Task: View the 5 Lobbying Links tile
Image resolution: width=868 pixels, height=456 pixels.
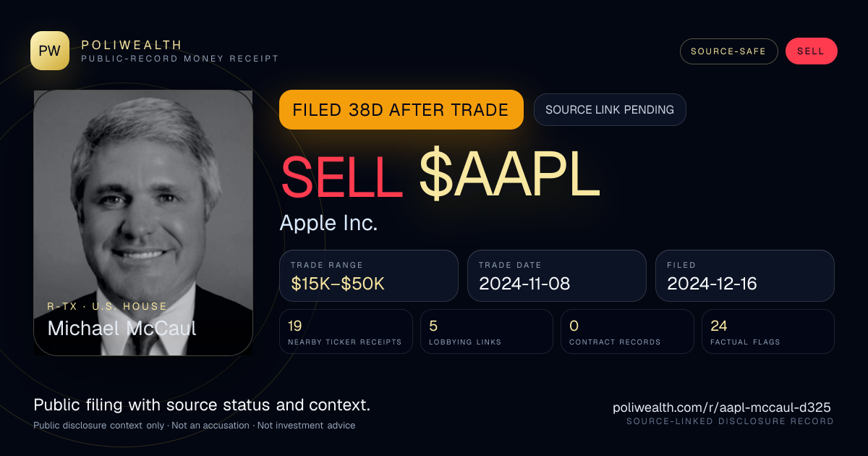Action: [x=487, y=332]
